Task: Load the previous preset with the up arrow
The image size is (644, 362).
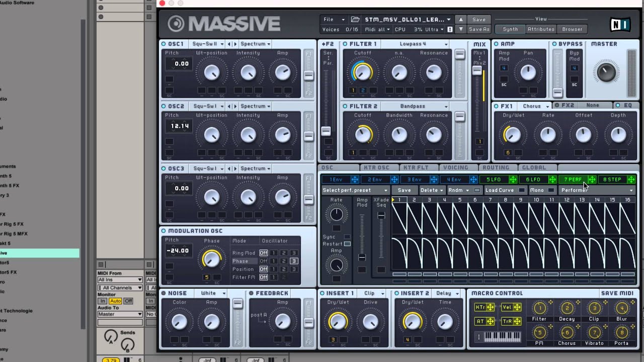Action: (x=460, y=20)
